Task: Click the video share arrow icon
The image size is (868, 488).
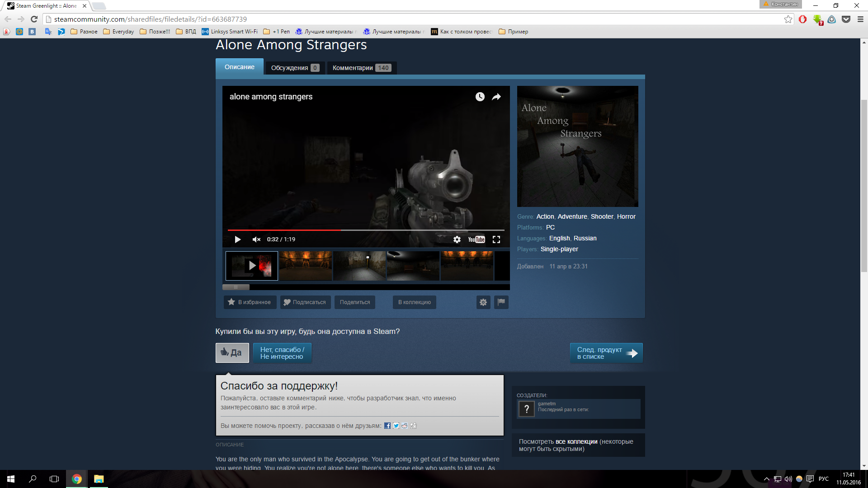Action: (496, 97)
